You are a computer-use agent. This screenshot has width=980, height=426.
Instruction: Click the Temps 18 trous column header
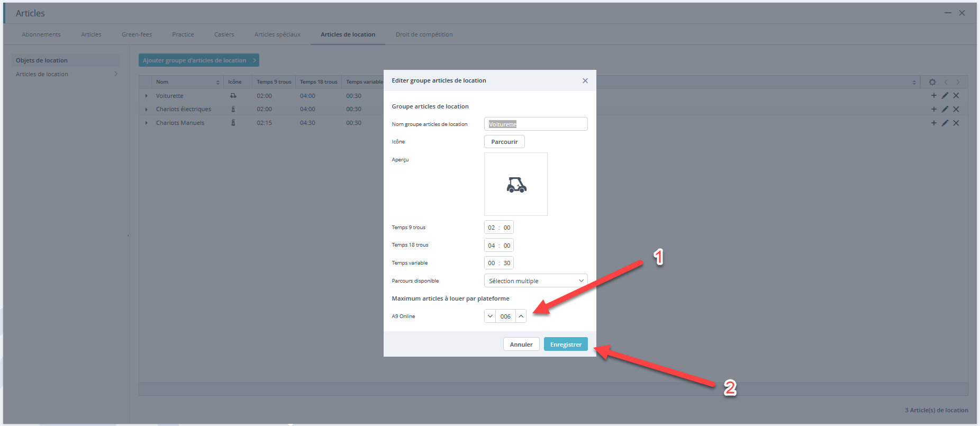point(318,82)
